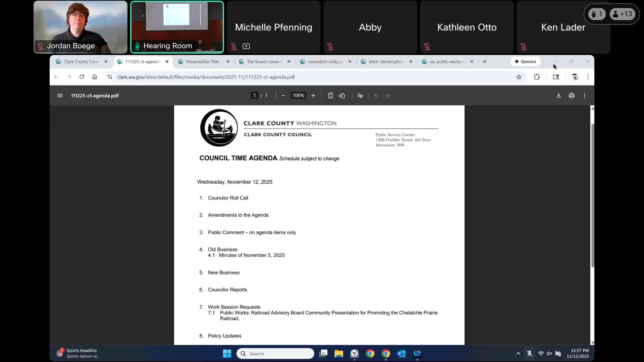Print the PDF document
The image size is (644, 362).
[572, 96]
